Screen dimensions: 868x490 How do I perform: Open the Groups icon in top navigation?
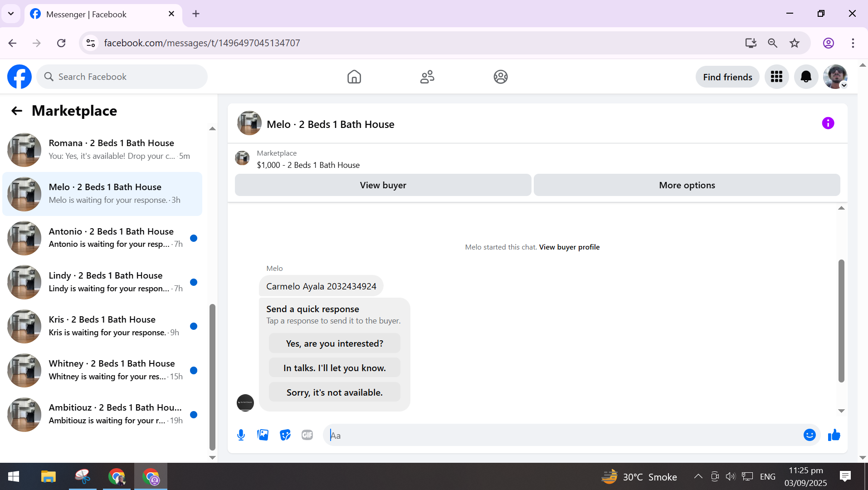coord(501,77)
